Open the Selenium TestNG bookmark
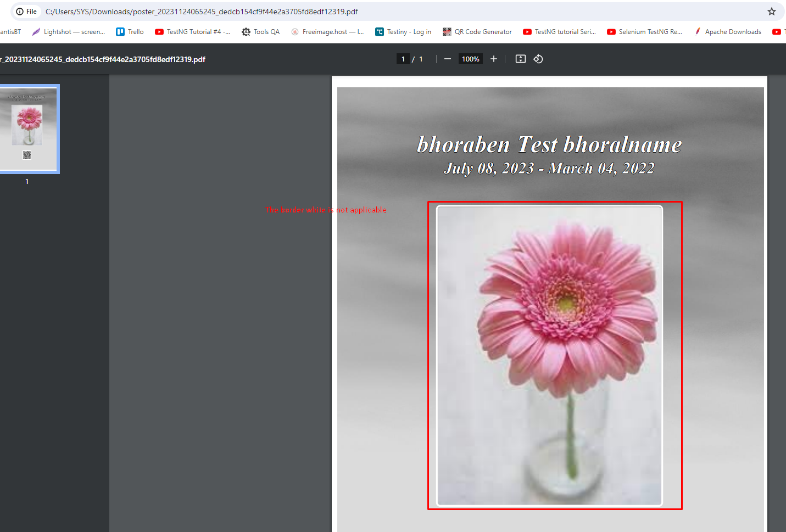Screen dimensions: 786x532 point(644,32)
